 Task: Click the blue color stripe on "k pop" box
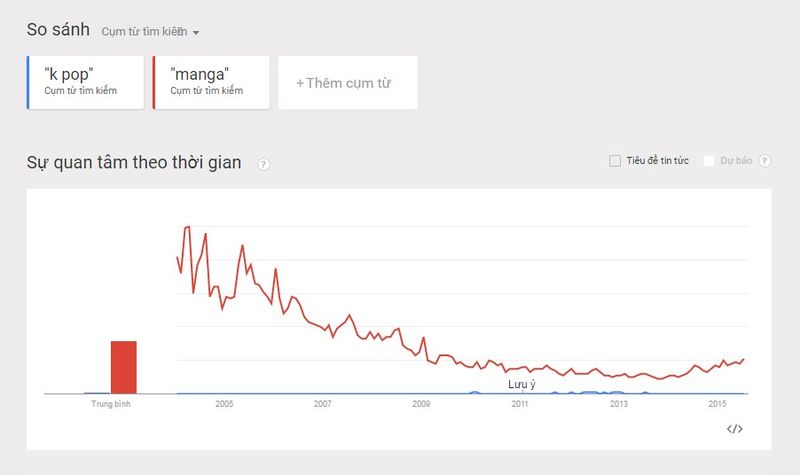click(x=29, y=82)
